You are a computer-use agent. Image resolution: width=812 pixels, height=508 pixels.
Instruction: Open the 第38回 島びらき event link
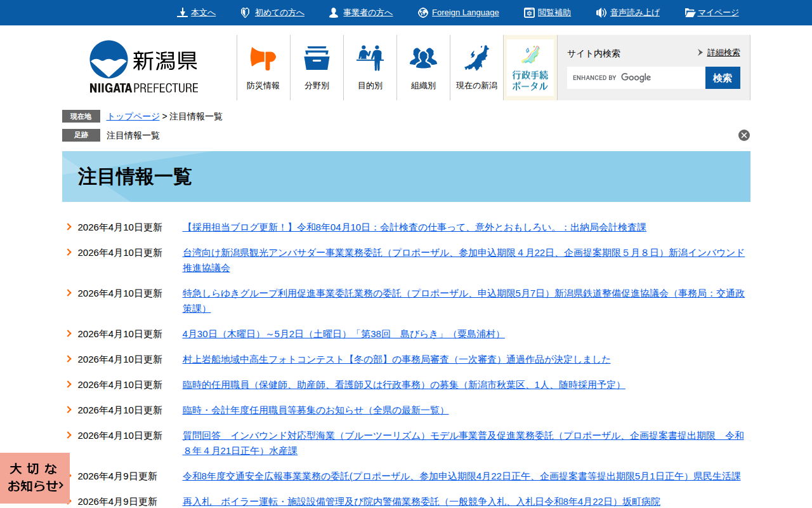343,333
